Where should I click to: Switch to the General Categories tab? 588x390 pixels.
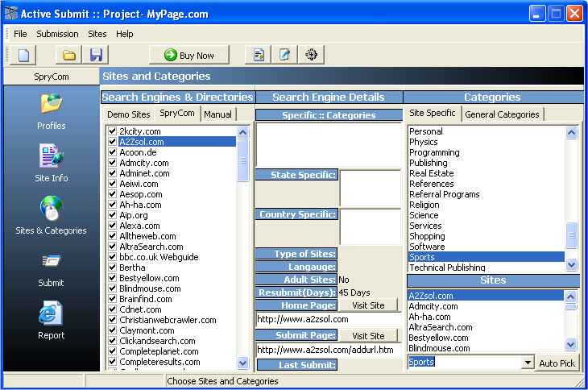click(502, 114)
